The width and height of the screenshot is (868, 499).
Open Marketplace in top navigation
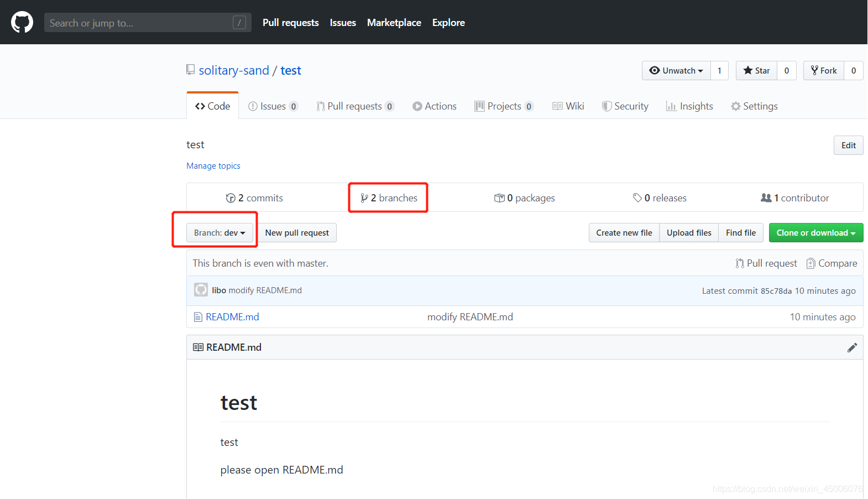(x=394, y=23)
